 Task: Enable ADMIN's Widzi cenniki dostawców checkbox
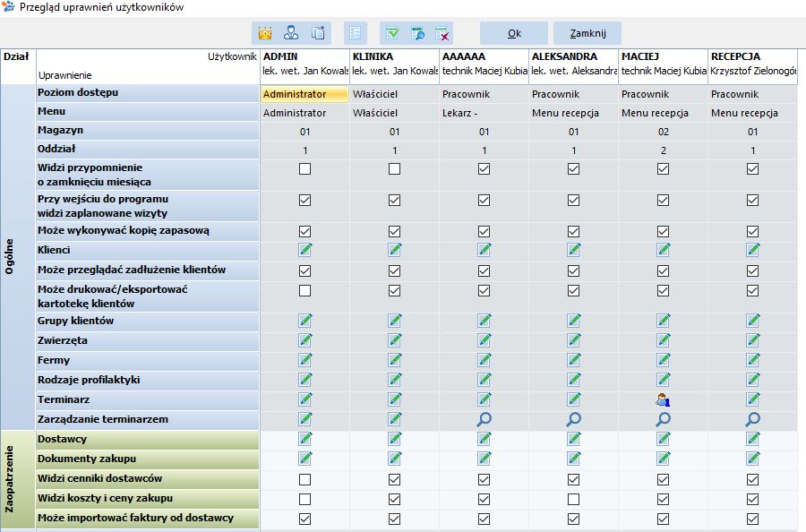[304, 479]
